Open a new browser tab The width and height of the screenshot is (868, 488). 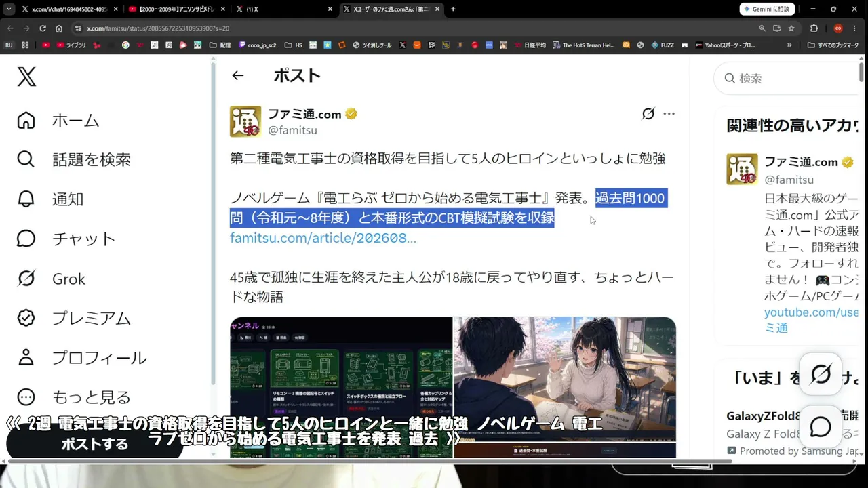click(453, 9)
